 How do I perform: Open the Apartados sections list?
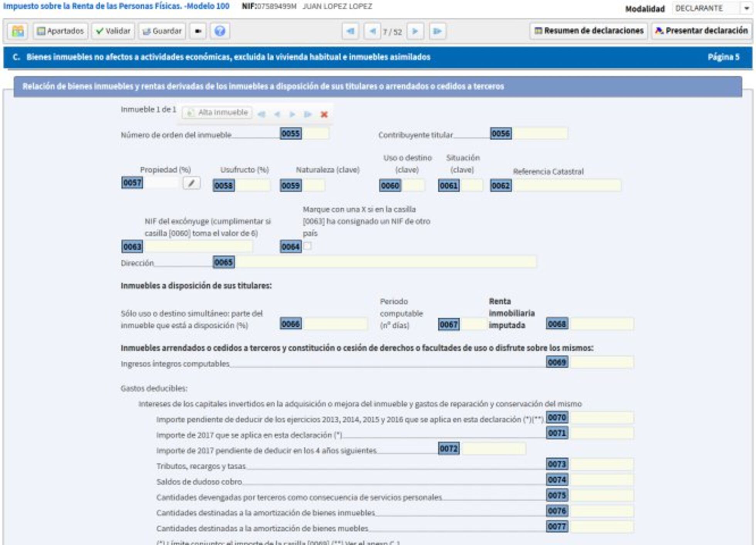tap(61, 31)
